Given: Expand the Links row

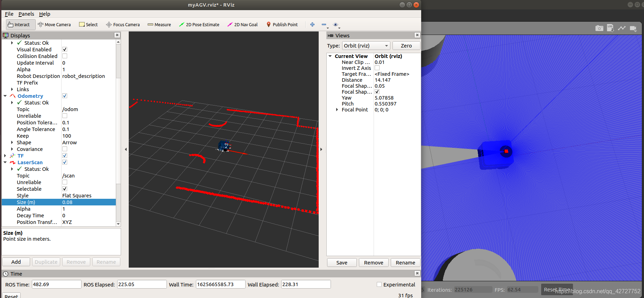Looking at the screenshot, I should 12,89.
